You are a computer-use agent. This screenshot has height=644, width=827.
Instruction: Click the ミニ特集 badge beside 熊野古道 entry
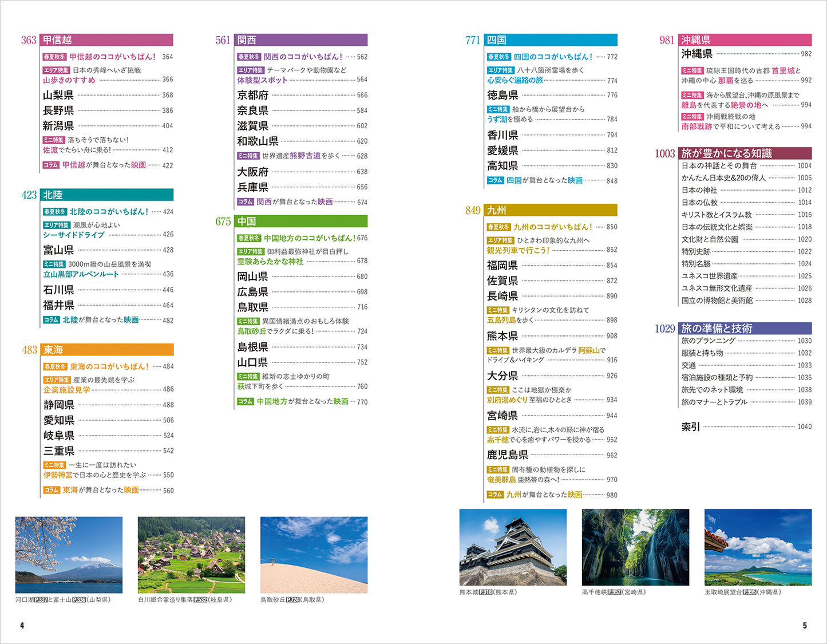coord(248,156)
